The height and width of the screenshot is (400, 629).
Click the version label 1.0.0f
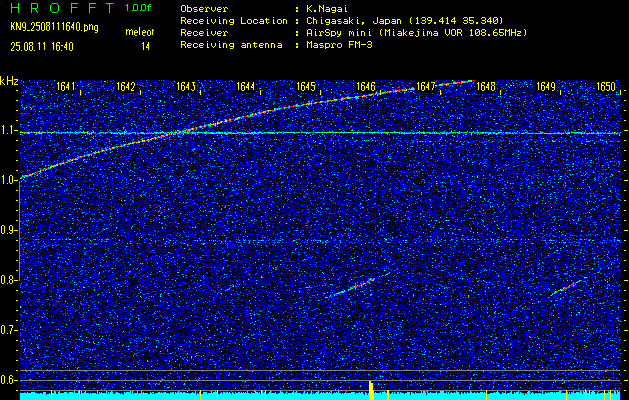(138, 8)
